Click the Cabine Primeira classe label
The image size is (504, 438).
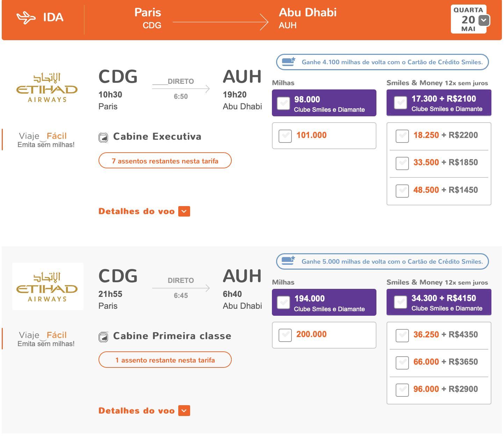point(172,336)
